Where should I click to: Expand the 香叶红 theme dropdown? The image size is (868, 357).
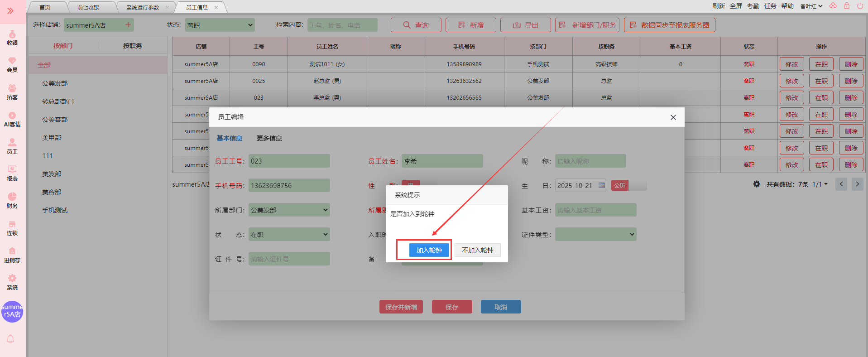[811, 6]
